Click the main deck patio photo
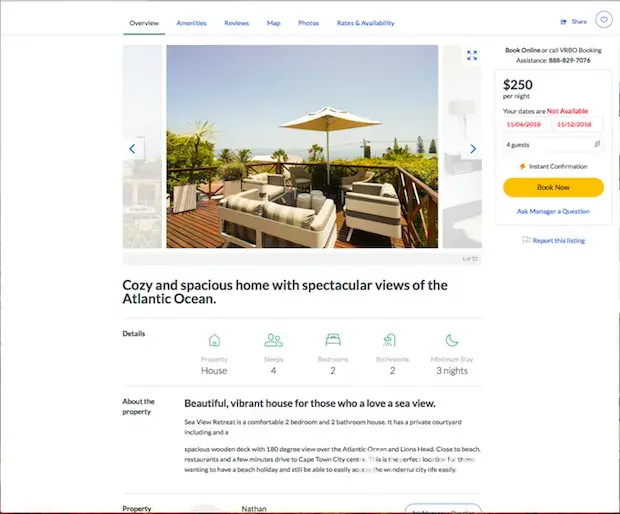 (302, 146)
